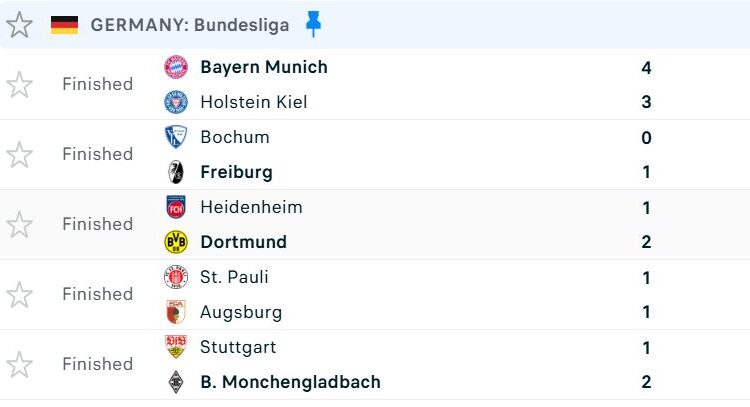Favorite the Germany Bundesliga league star
Viewport: 750px width, 407px height.
(19, 25)
